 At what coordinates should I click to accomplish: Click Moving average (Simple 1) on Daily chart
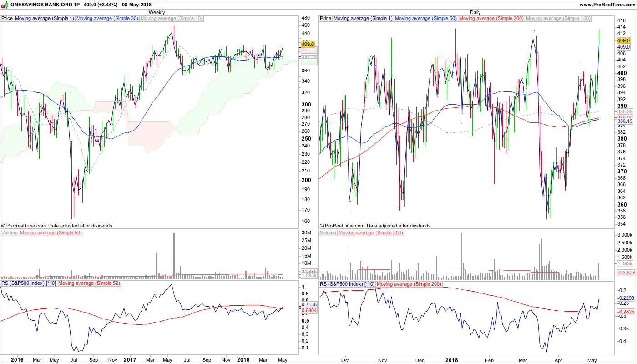[363, 19]
